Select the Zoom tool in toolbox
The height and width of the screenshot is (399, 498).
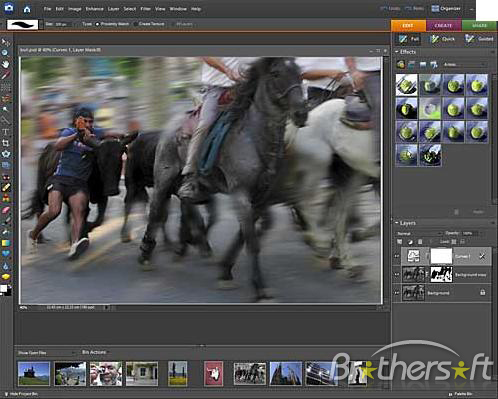5,52
